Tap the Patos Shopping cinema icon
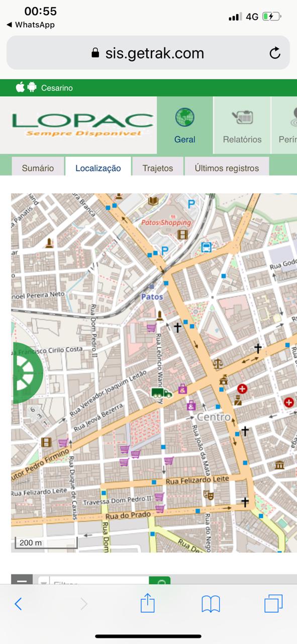 tap(182, 234)
